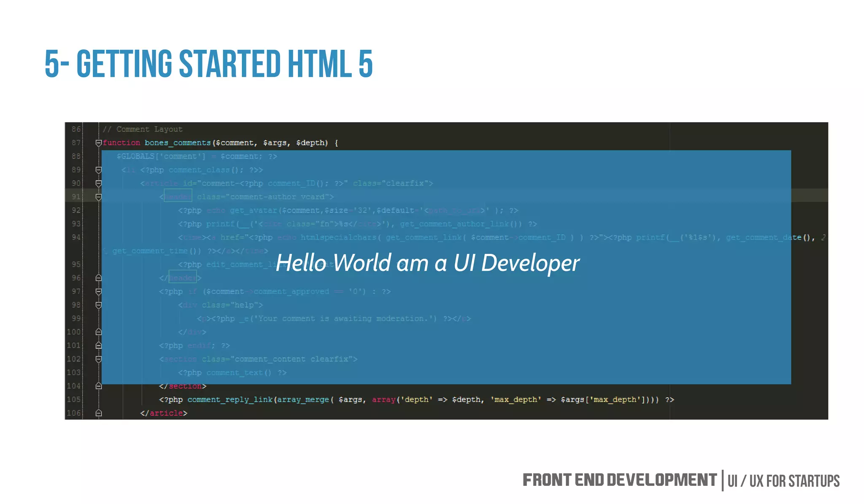This screenshot has height=504, width=864.
Task: Click the 'function' keyword on line 87
Action: (121, 143)
